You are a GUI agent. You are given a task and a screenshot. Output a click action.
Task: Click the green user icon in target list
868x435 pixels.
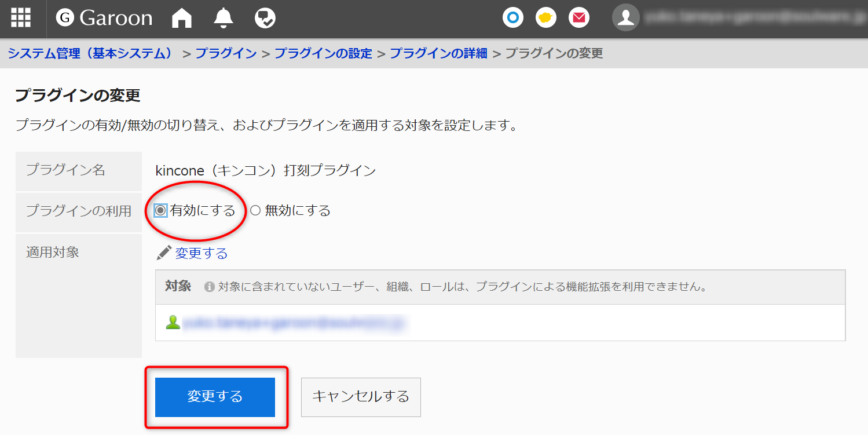coord(173,323)
